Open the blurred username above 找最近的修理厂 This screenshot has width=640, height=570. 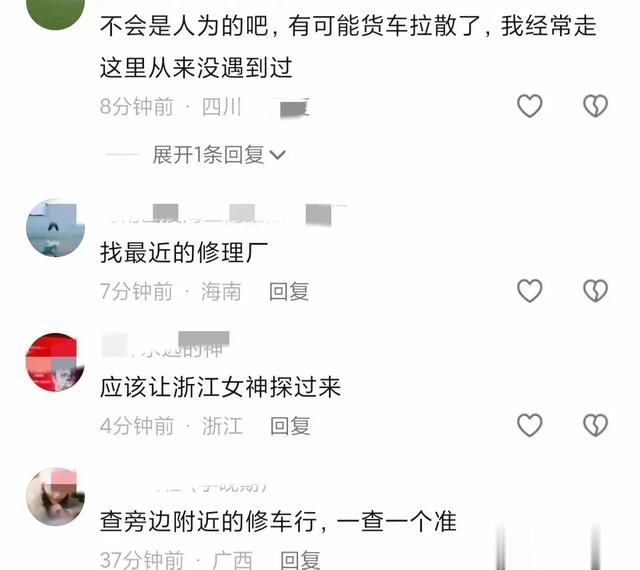(x=224, y=214)
